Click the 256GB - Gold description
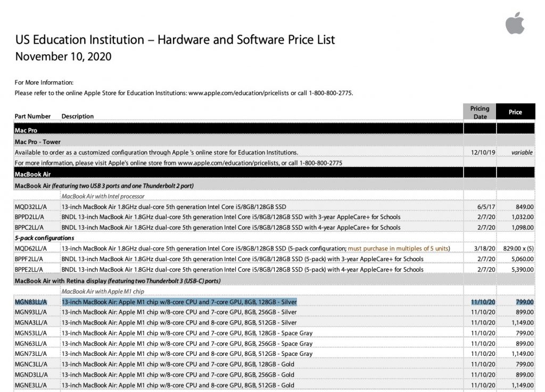Viewport: 545px width, 392px height. click(178, 374)
